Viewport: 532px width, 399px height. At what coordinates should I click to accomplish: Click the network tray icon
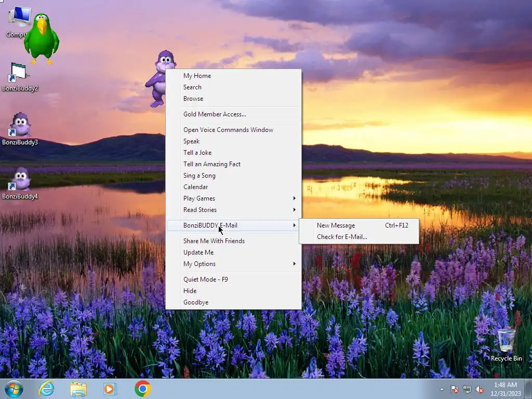point(467,389)
